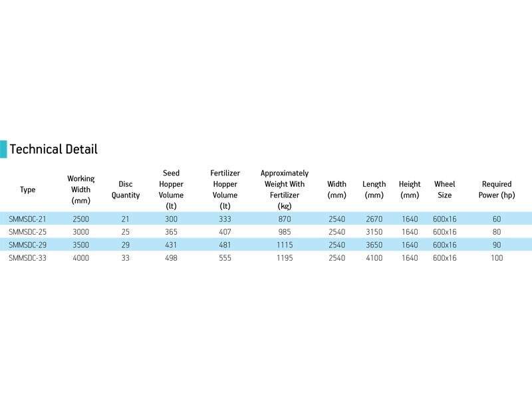Select the 3150 length value
This screenshot has width=532, height=399.
[374, 232]
